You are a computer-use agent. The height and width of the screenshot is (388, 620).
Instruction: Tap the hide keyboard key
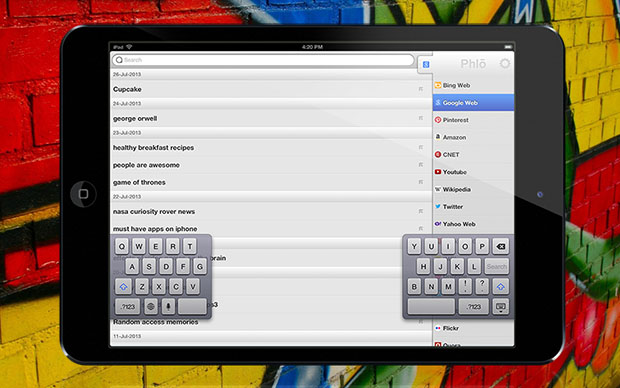pos(500,307)
